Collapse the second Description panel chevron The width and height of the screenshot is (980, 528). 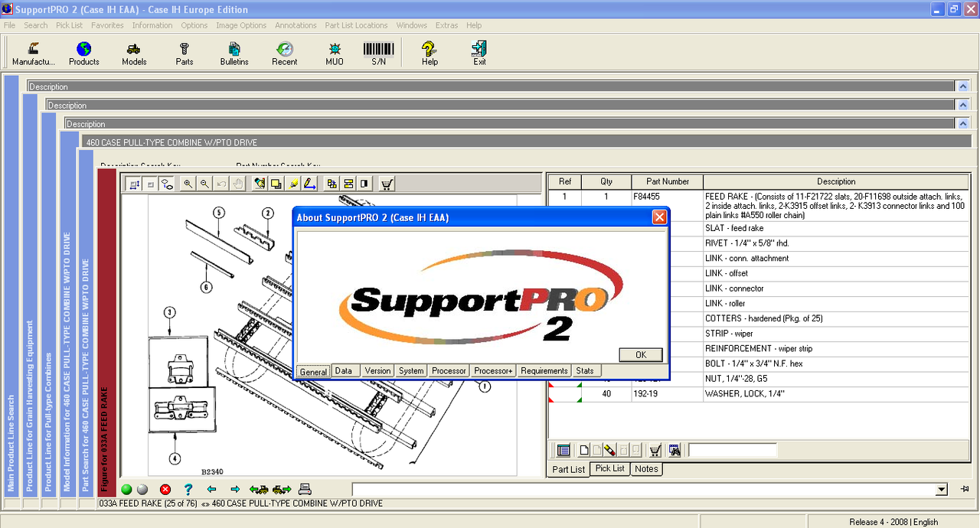[963, 105]
